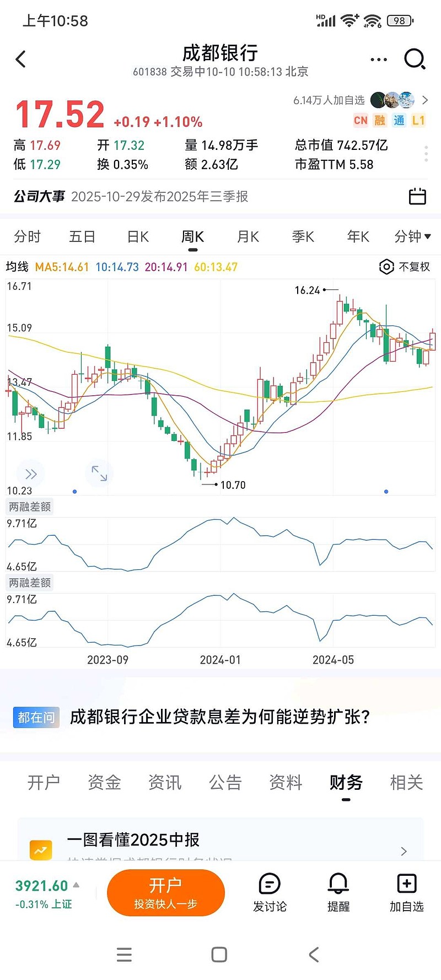Image resolution: width=441 pixels, height=980 pixels.
Task: Expand the 一图看懂2025中报 card arrow
Action: (404, 851)
